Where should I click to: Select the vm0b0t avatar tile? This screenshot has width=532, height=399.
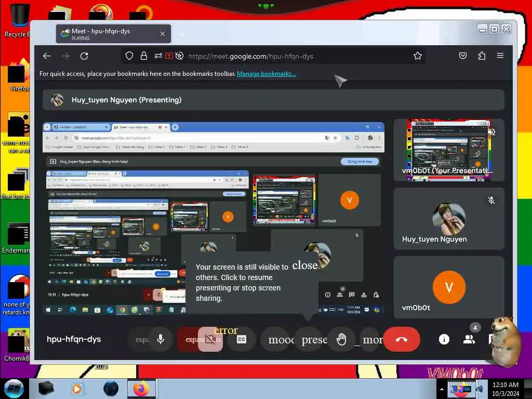click(449, 287)
